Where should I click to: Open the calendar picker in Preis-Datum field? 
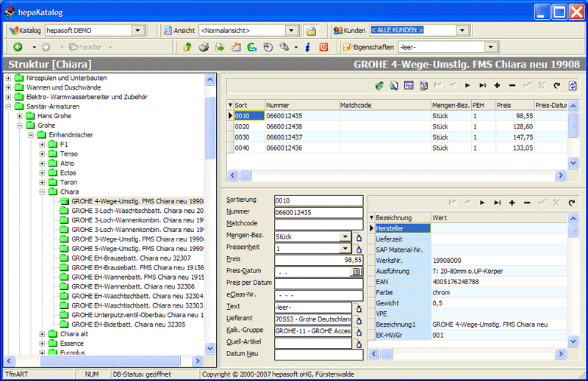pyautogui.click(x=354, y=272)
